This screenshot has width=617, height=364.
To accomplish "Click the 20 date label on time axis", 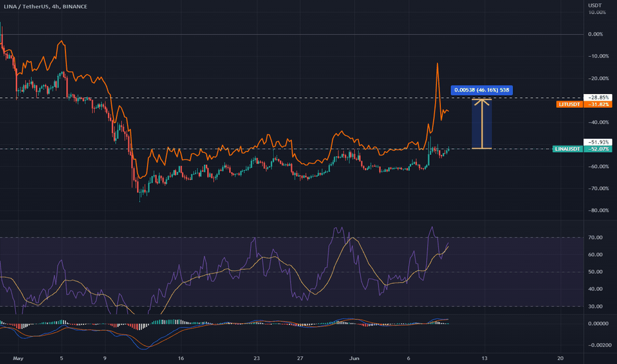I will (560, 359).
